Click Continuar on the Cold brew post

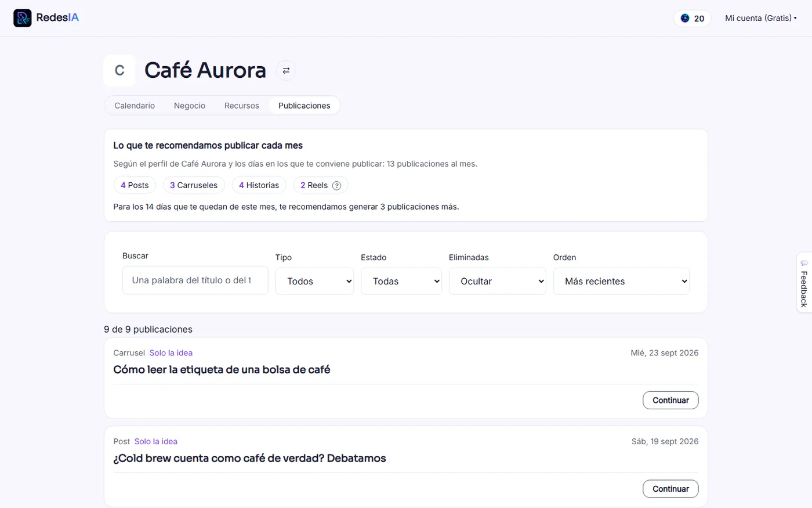(x=670, y=489)
